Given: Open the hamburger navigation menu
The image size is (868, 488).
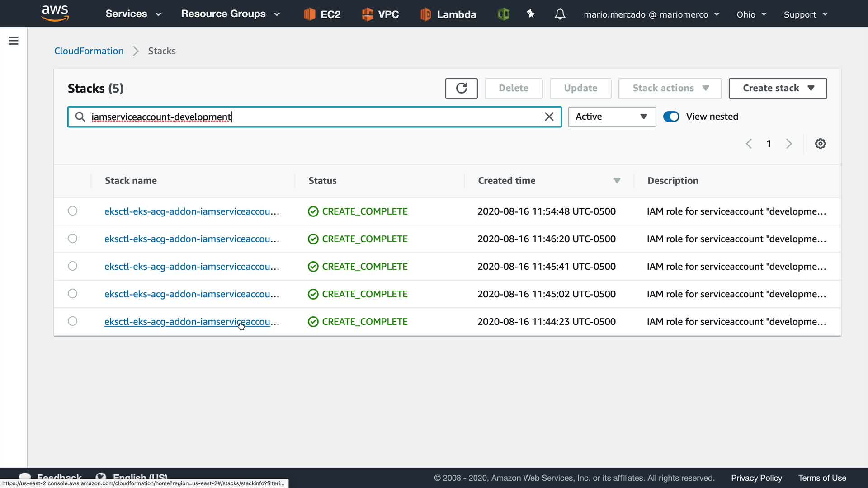Looking at the screenshot, I should point(14,41).
